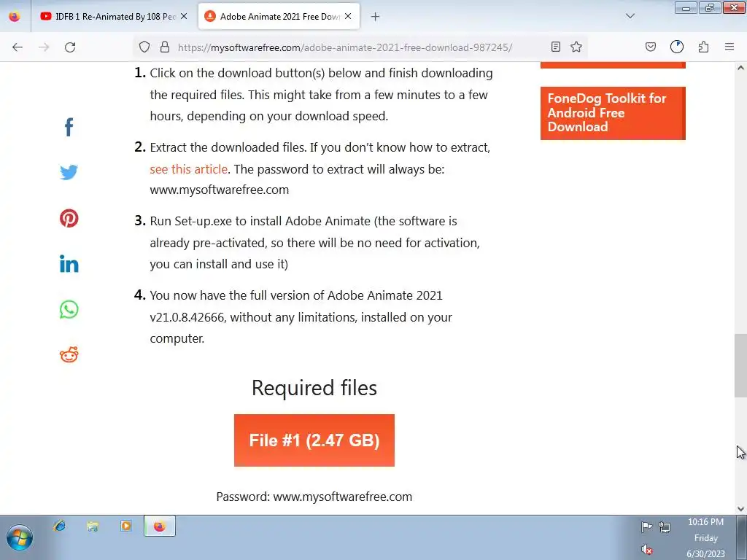Open Action Center flag icon
Screen dimensions: 747x560
point(646,526)
